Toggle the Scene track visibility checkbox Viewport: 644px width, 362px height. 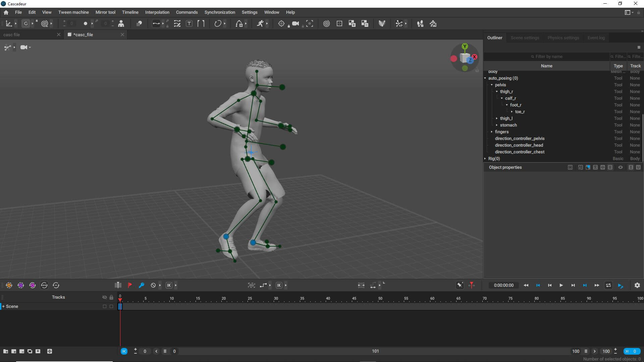coord(105,306)
